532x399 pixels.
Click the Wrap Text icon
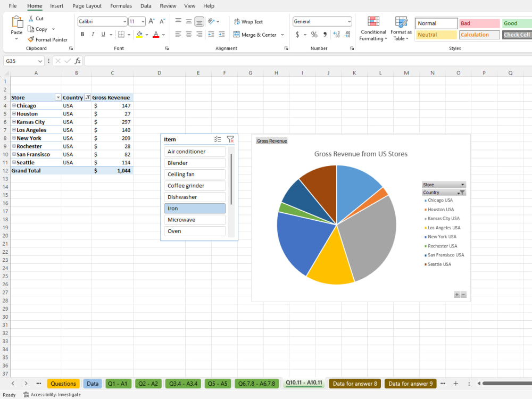(x=236, y=22)
